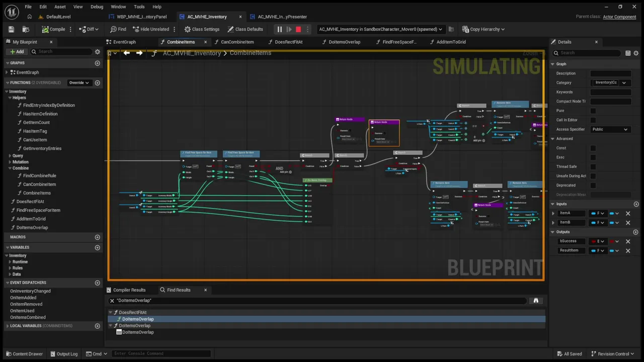
Task: Select the CanUseItem function
Action: pos(35,140)
